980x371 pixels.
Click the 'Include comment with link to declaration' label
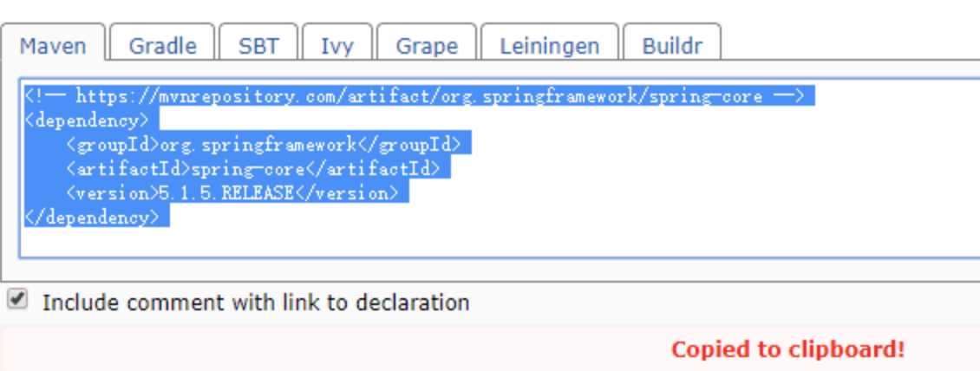point(256,303)
